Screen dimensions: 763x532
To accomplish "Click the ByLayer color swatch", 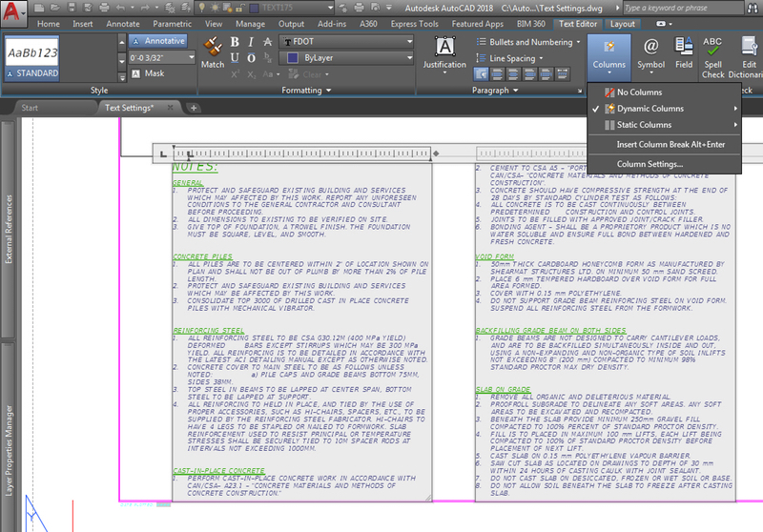I will pos(294,58).
